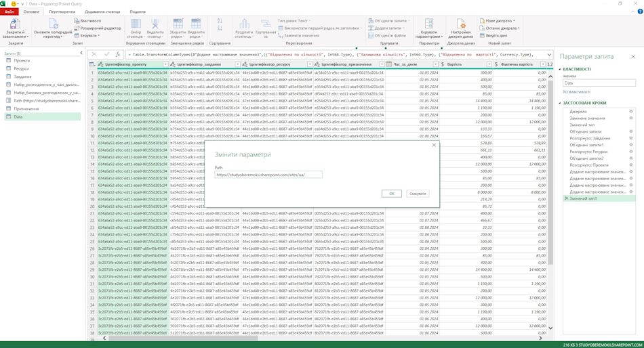This screenshot has width=644, height=348.
Task: Switch to the Основне ribbon tab
Action: (x=31, y=12)
